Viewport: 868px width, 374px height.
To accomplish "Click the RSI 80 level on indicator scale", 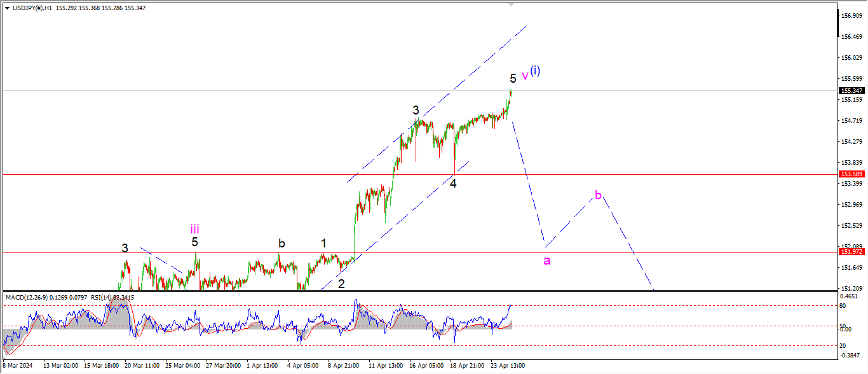I will (x=843, y=306).
